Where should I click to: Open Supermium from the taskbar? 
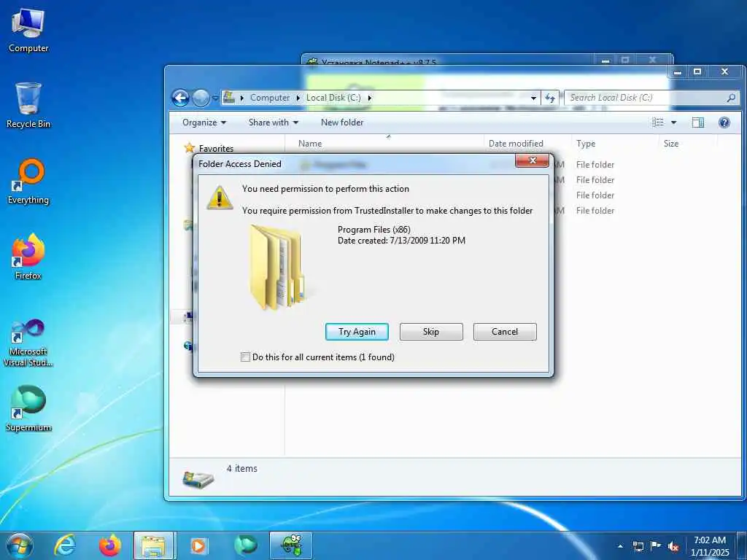[245, 545]
